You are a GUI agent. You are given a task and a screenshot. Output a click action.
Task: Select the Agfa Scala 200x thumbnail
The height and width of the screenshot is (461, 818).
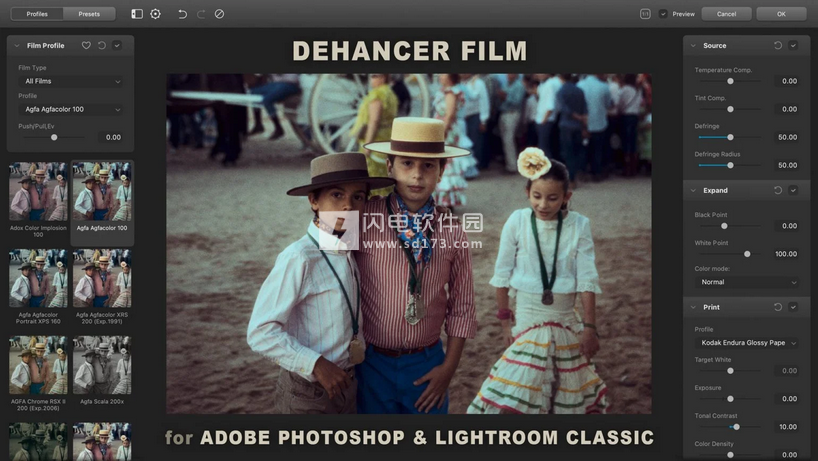pos(102,365)
